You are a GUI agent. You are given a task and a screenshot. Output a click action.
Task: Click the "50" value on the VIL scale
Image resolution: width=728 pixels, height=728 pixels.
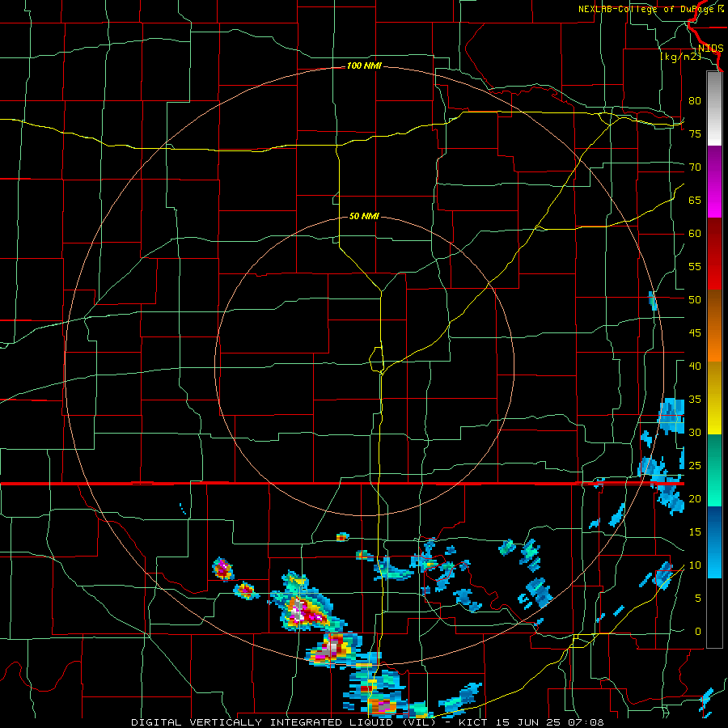point(695,299)
